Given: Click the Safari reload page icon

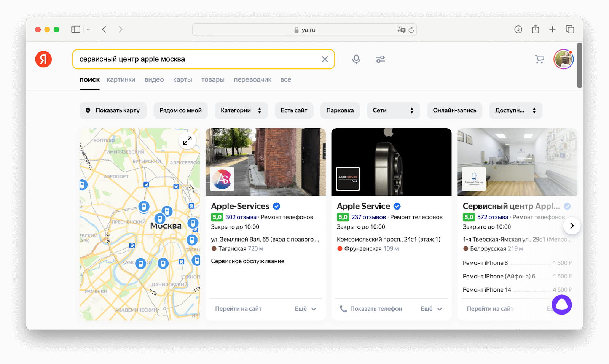Looking at the screenshot, I should tap(411, 30).
